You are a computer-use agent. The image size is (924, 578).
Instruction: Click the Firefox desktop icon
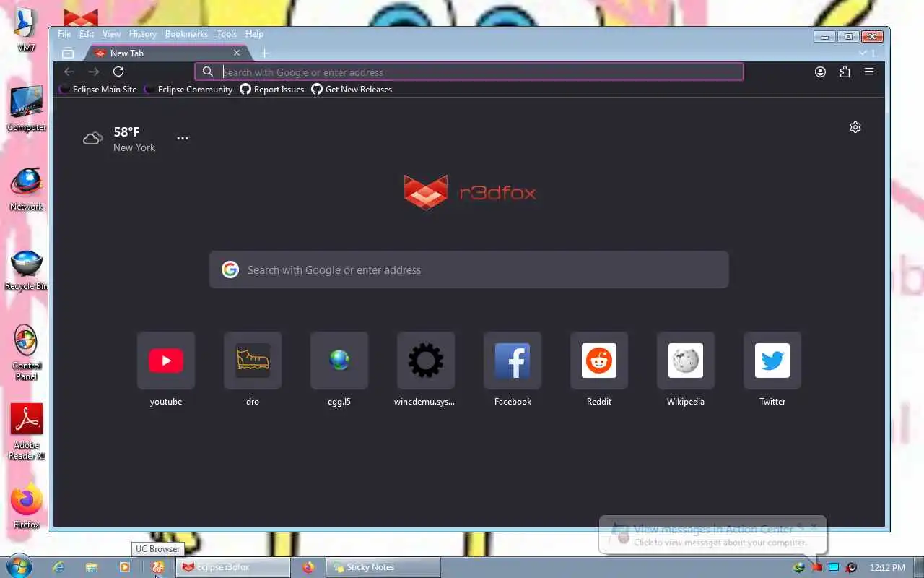27,506
